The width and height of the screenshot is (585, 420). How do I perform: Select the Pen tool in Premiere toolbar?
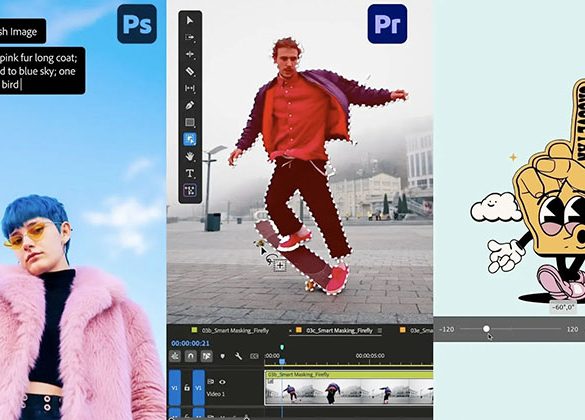tap(190, 106)
